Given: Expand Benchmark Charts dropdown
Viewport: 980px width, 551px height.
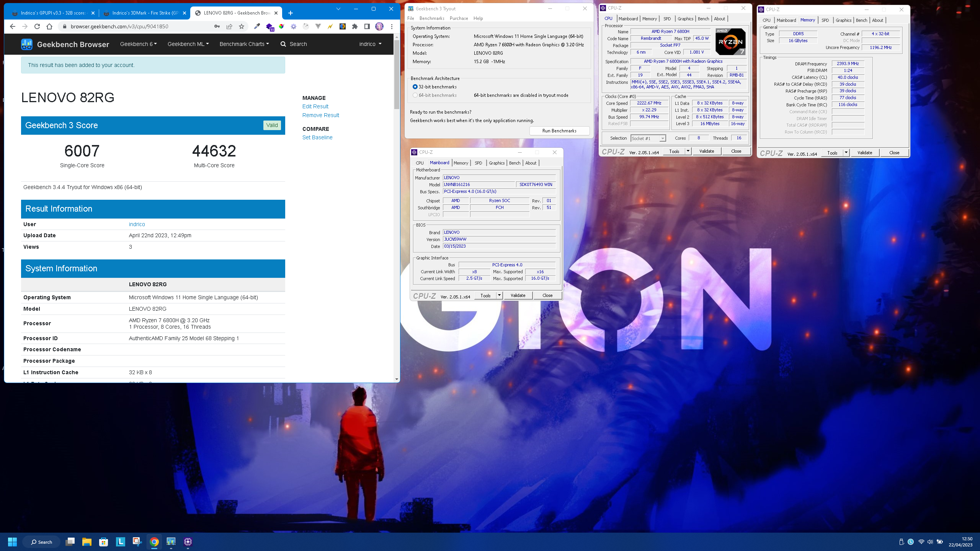Looking at the screenshot, I should [x=244, y=44].
